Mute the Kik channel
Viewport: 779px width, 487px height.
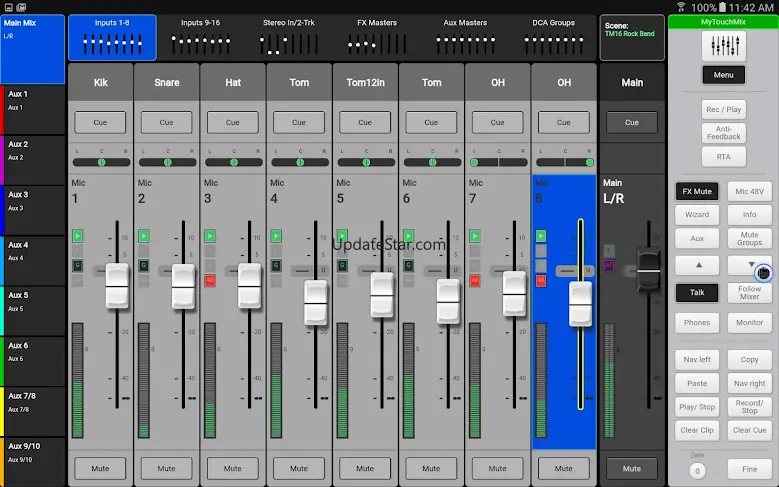pyautogui.click(x=101, y=468)
